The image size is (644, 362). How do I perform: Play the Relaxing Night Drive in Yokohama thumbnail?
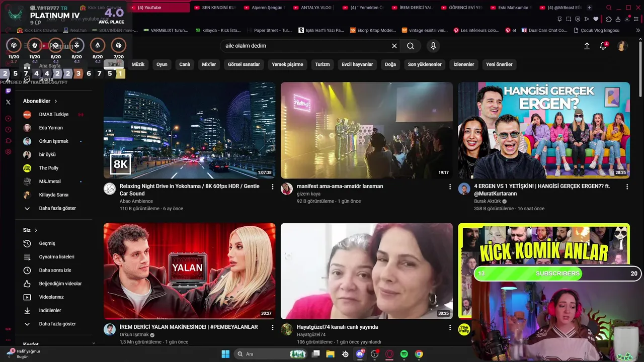pos(190,130)
